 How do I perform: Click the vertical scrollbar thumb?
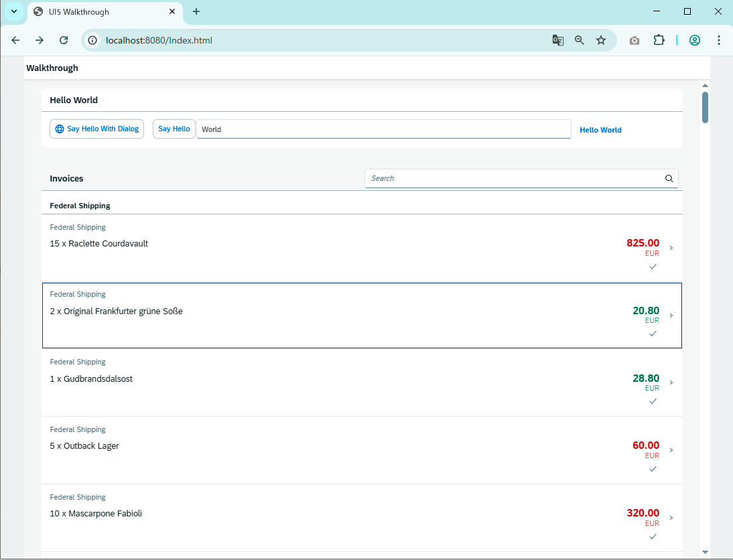pos(705,108)
